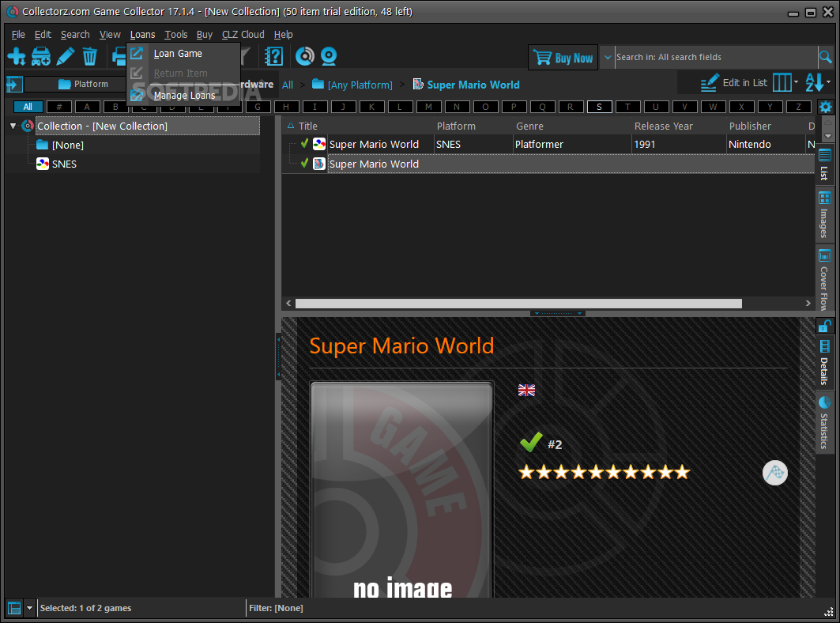840x623 pixels.
Task: Filter titles by letter T
Action: tap(627, 107)
